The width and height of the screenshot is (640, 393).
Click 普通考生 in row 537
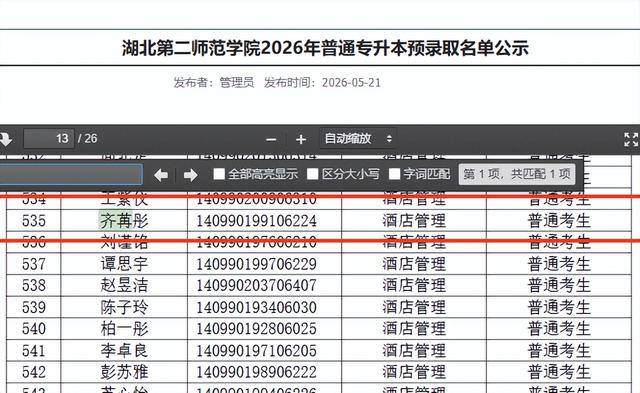coord(559,264)
